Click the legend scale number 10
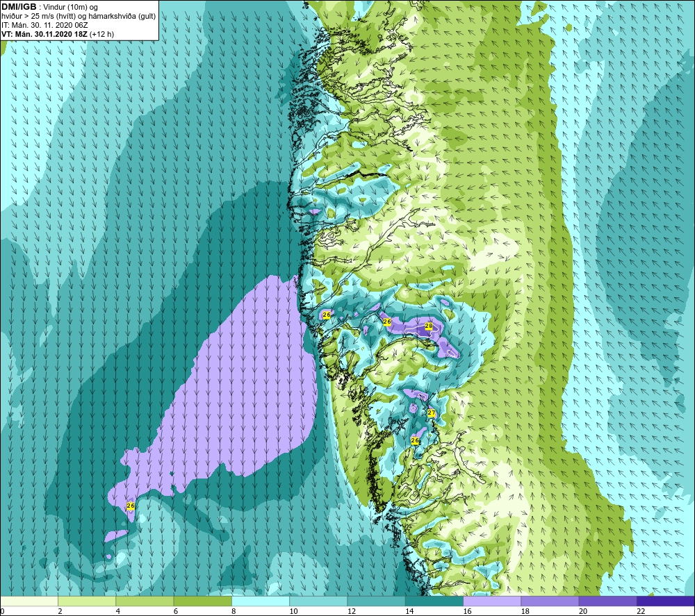The height and width of the screenshot is (616, 695). (294, 612)
